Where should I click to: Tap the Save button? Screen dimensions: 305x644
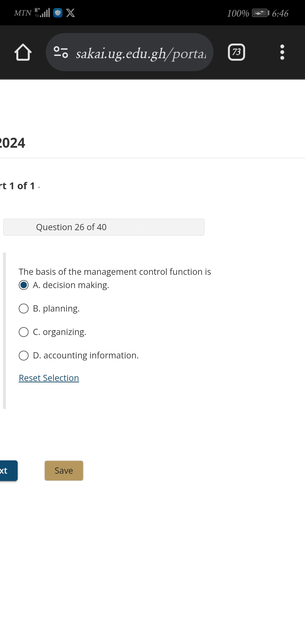coord(64,470)
